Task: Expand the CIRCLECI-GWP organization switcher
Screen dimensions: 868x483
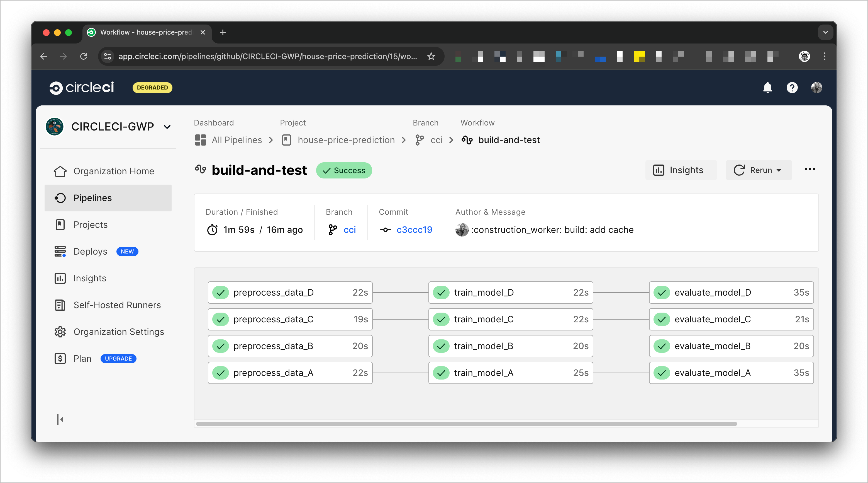Action: 167,127
